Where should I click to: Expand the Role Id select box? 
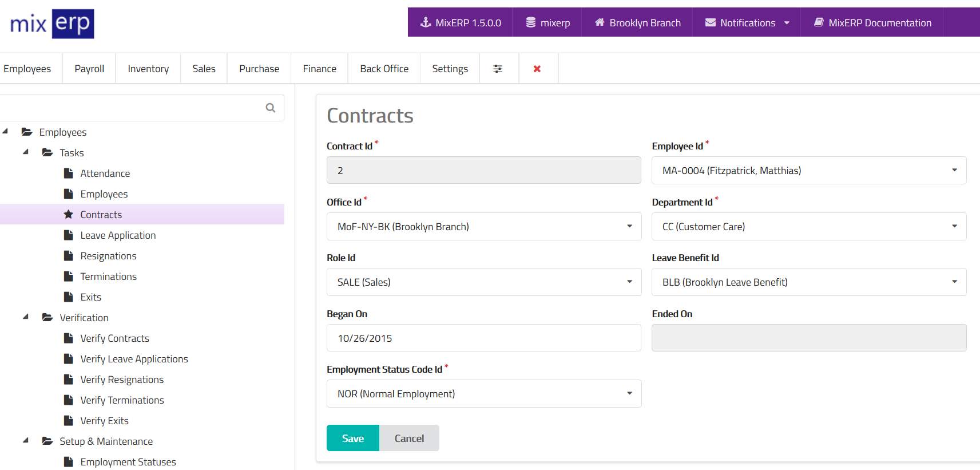483,282
